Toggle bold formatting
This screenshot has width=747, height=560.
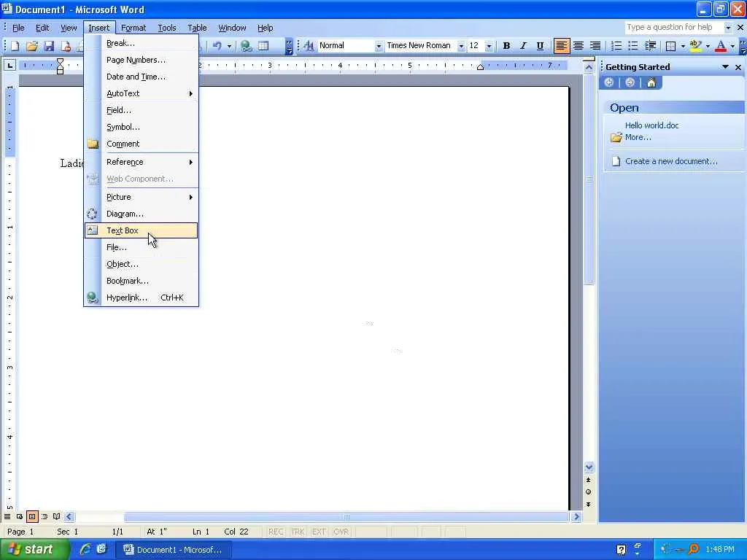point(506,46)
